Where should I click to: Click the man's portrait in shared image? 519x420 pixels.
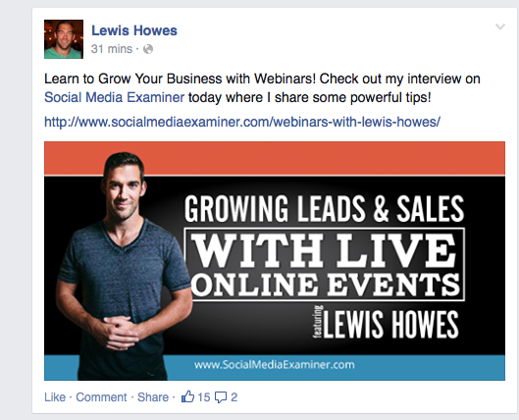click(121, 266)
